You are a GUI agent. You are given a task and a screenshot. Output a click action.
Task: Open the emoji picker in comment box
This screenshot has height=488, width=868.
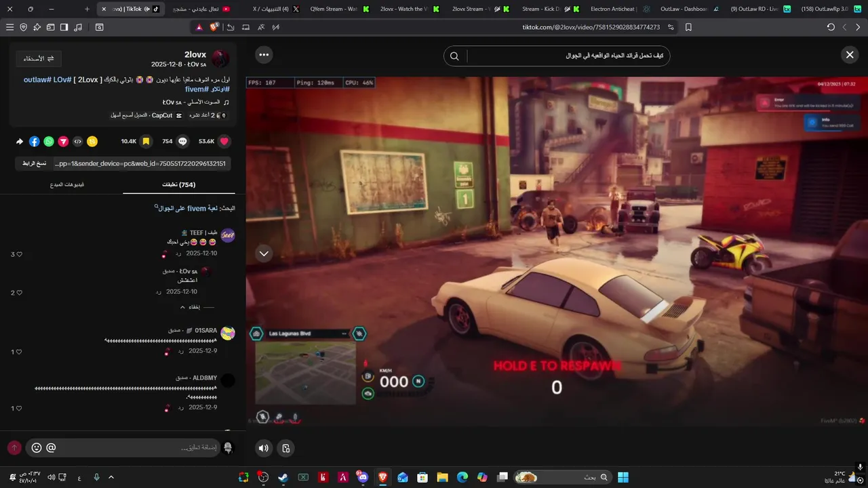coord(37,448)
